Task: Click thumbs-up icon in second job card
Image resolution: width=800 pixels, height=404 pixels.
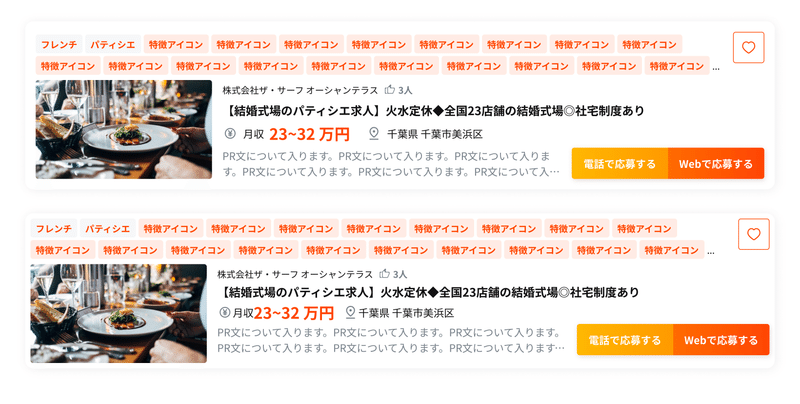Action: [385, 274]
